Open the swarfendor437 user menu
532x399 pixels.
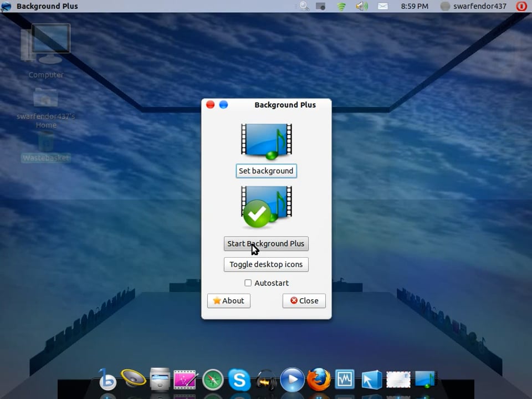(x=473, y=6)
